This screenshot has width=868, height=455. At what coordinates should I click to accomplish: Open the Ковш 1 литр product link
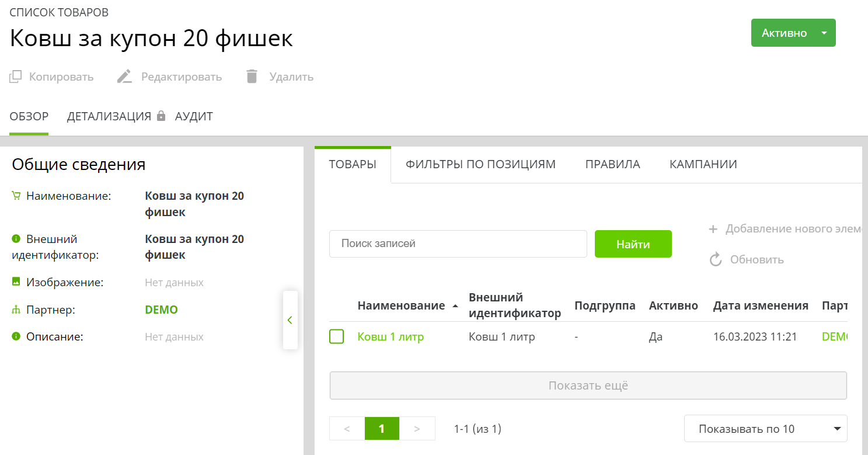(x=391, y=337)
